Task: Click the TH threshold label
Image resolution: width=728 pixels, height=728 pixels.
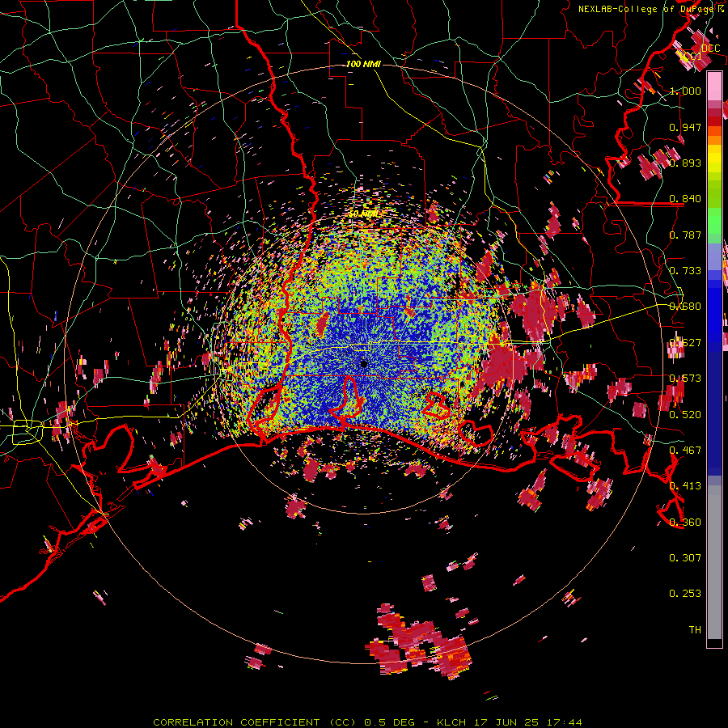Action: click(695, 630)
